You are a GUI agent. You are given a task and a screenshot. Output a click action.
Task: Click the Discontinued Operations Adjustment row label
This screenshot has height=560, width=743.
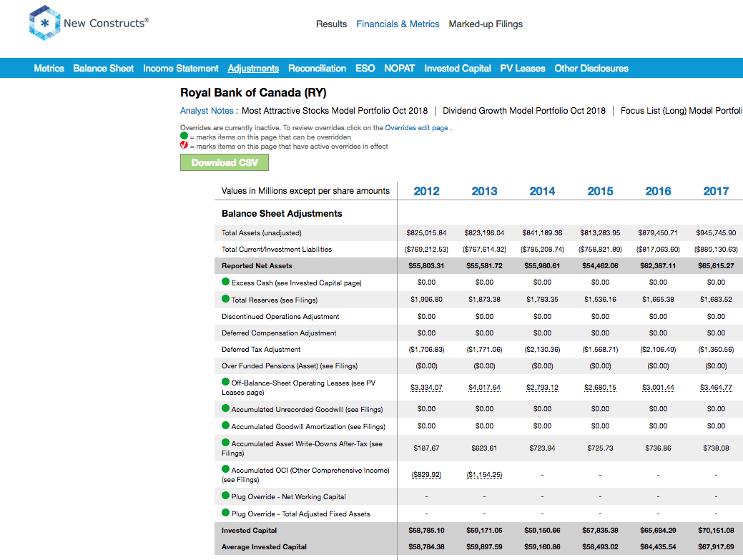tap(280, 317)
